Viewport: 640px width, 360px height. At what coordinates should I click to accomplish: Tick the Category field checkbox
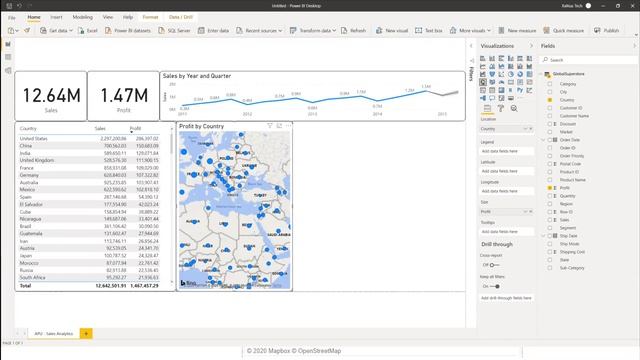(x=550, y=84)
